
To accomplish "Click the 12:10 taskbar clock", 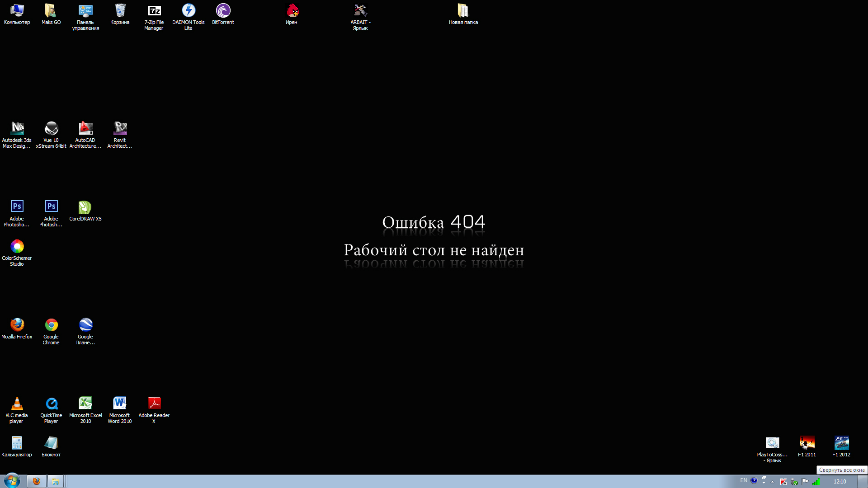I will click(840, 481).
